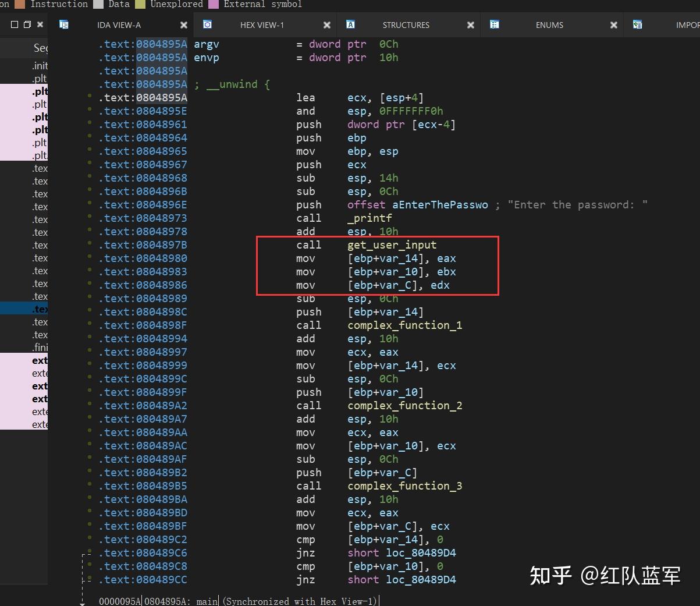This screenshot has width=700, height=606.
Task: Open the Imports tab
Action: tap(663, 25)
